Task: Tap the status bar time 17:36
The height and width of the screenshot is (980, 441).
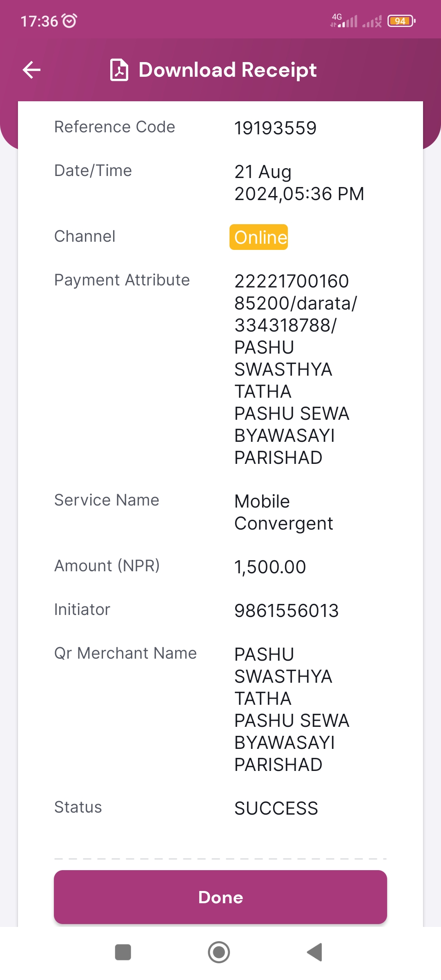Action: point(39,21)
